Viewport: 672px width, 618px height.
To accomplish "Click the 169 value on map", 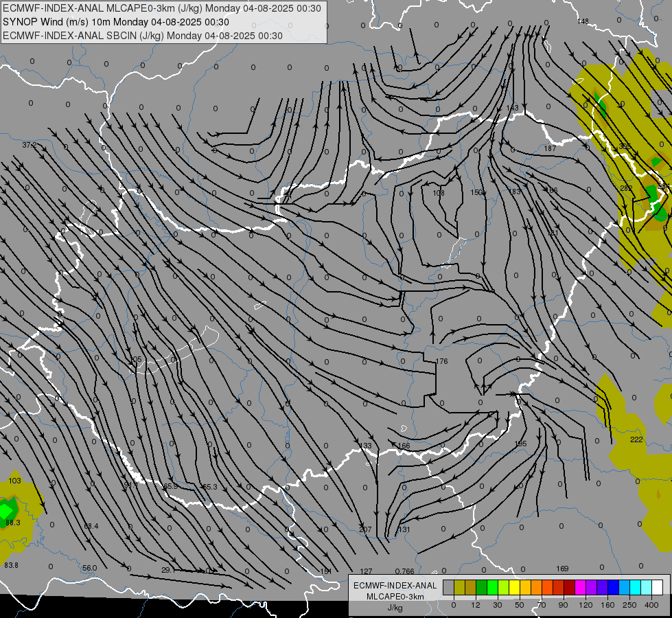I will coord(562,569).
